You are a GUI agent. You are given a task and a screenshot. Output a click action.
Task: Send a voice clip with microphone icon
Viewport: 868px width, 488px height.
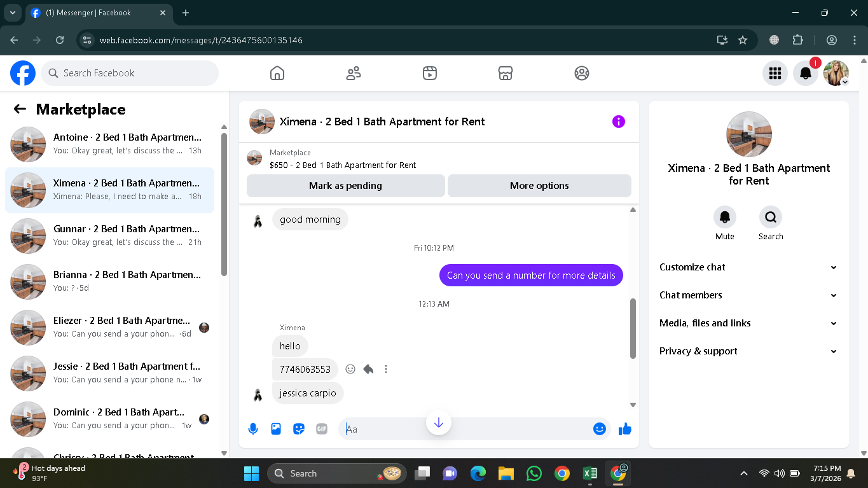tap(253, 429)
